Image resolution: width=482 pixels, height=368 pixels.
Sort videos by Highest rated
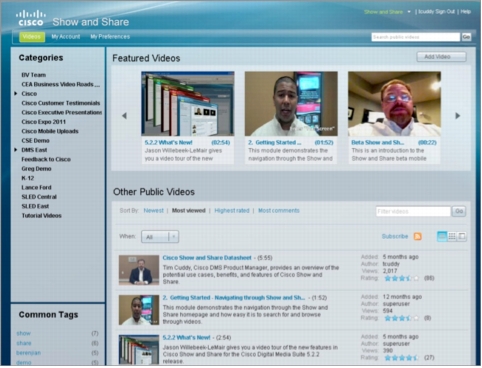tap(232, 211)
